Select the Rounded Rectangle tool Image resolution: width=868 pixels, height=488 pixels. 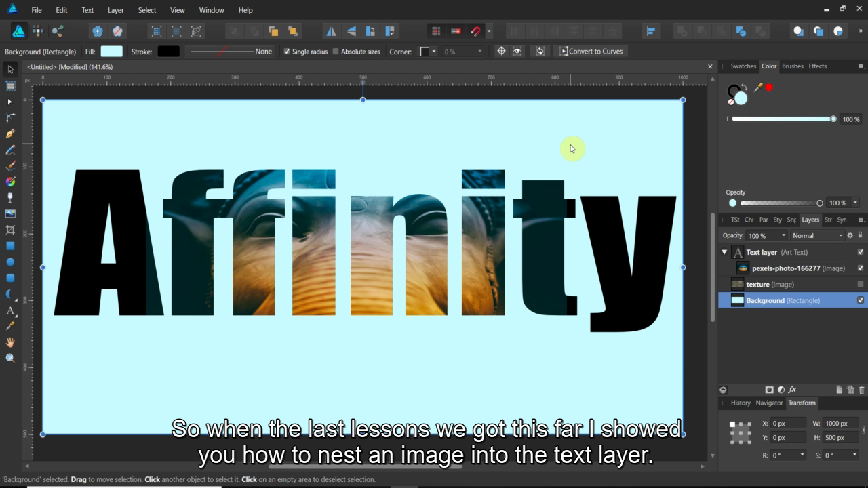tap(10, 278)
